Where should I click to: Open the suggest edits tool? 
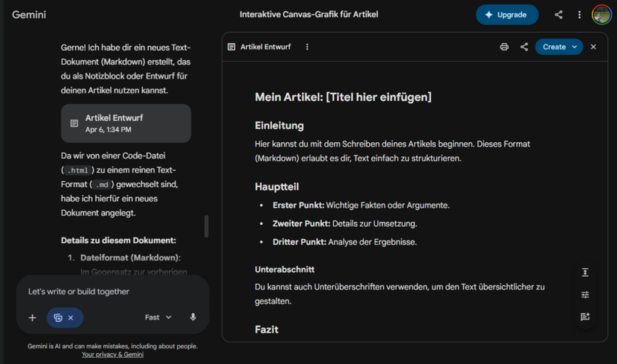[584, 316]
